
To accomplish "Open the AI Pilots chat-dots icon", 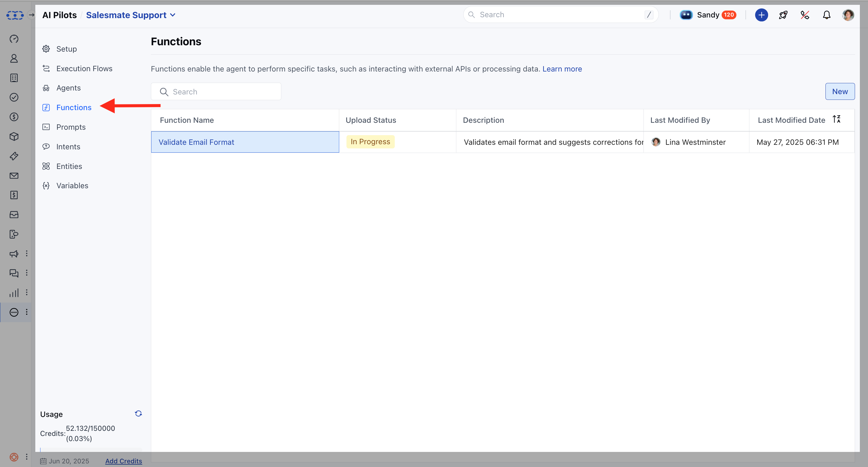I will point(14,312).
